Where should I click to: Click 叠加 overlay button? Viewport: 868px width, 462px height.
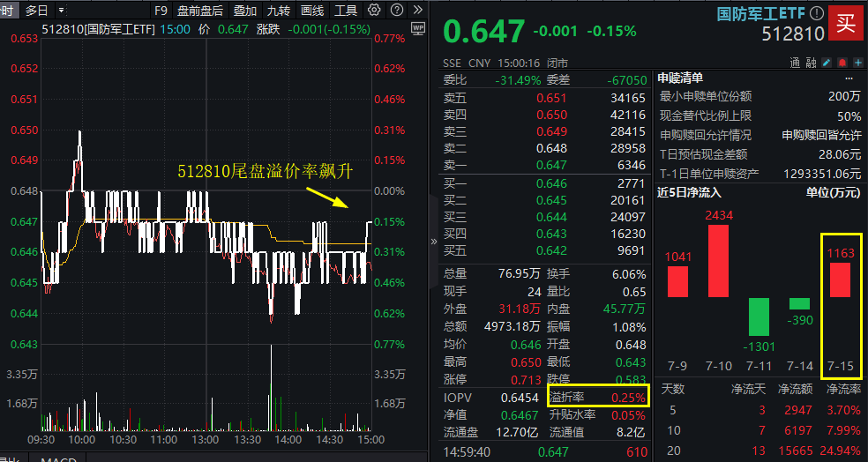point(244,10)
